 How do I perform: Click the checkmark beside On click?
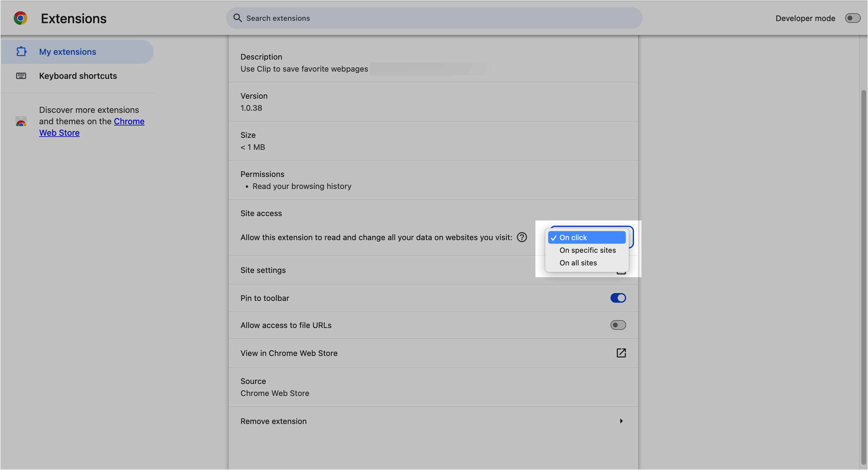tap(554, 237)
